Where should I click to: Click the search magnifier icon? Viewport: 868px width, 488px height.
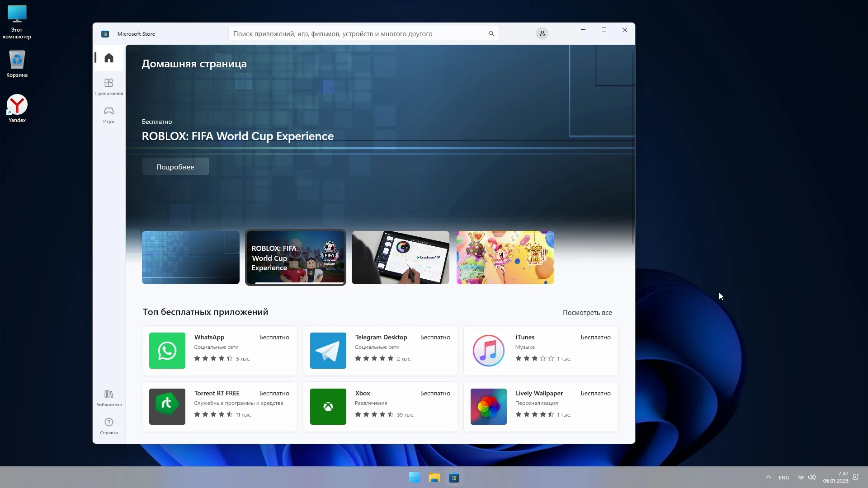[491, 33]
